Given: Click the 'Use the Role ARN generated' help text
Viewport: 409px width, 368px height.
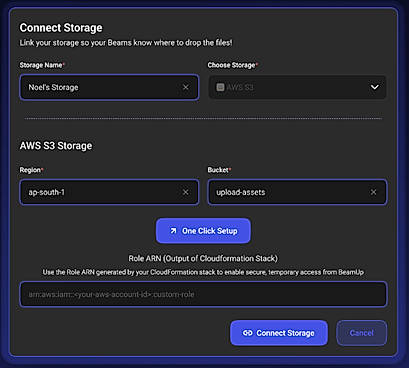Looking at the screenshot, I should click(x=203, y=272).
